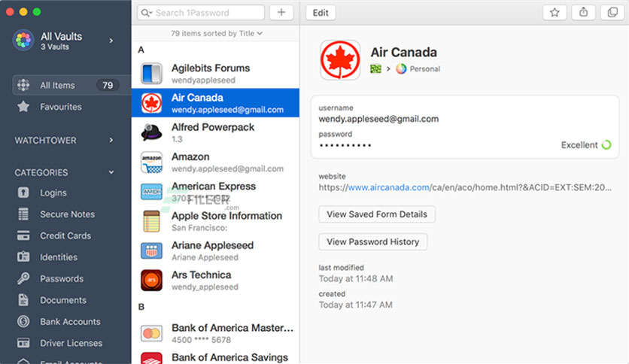This screenshot has height=364, width=629.
Task: Click the Ars Technica title text
Action: [x=202, y=275]
